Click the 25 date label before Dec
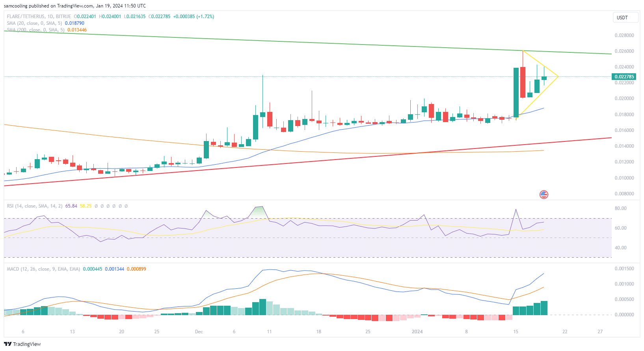 click(157, 332)
